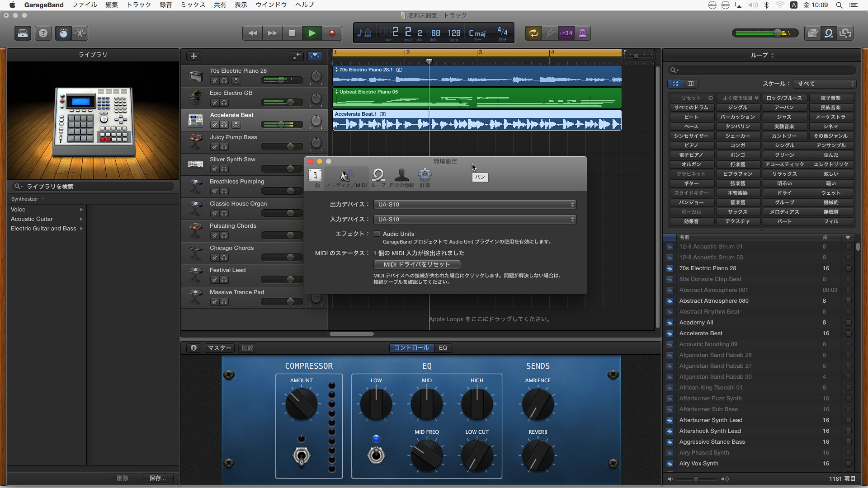Toggle the track automation button

296,56
